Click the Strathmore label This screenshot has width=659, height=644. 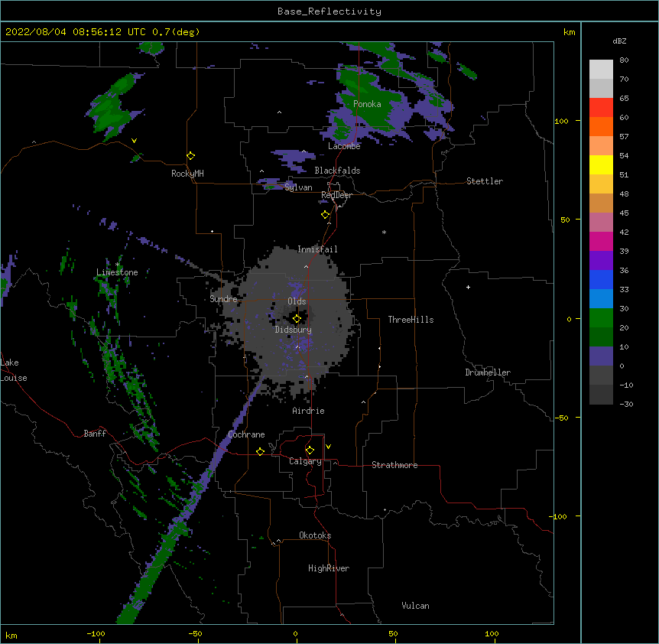coord(394,465)
